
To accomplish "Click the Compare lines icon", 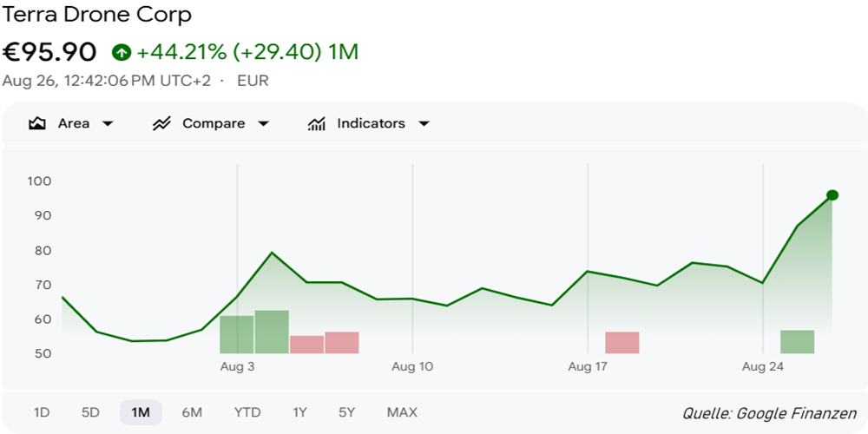I will [161, 123].
